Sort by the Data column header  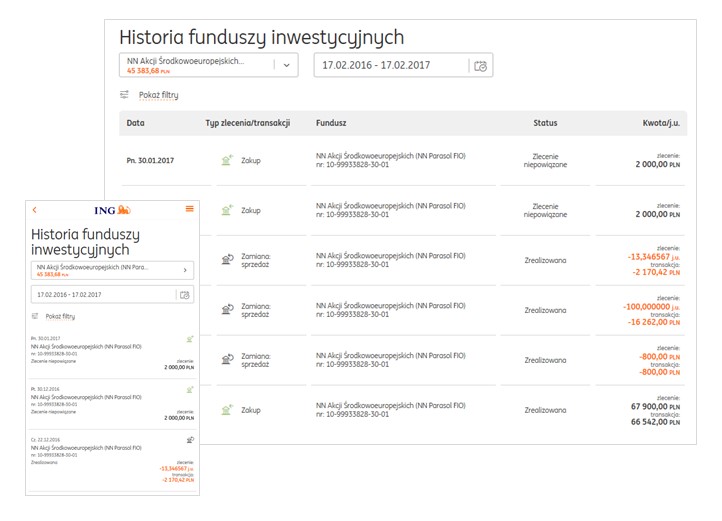click(x=136, y=123)
